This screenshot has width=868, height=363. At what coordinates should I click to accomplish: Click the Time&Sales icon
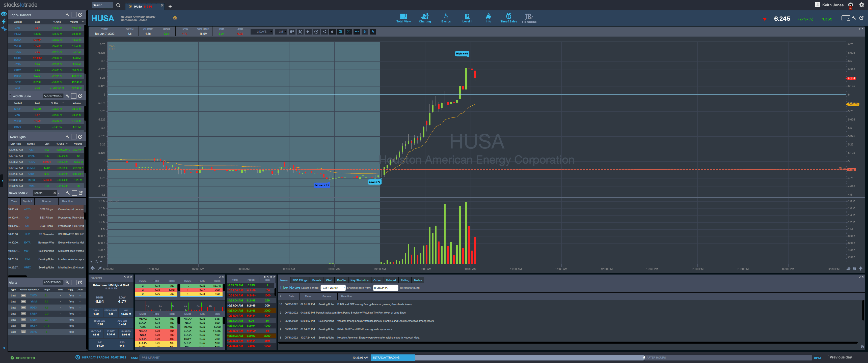pyautogui.click(x=508, y=18)
